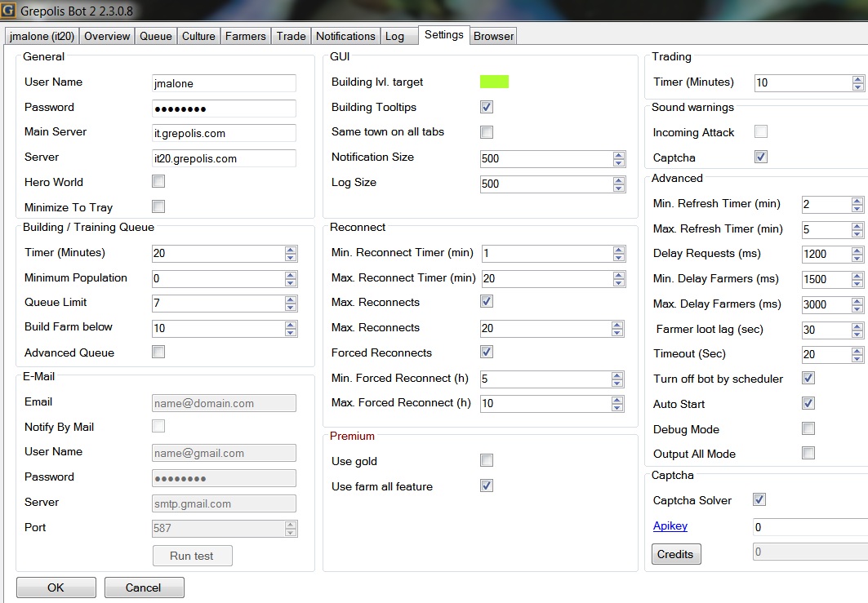Image resolution: width=868 pixels, height=603 pixels.
Task: Go to the Culture tab
Action: click(198, 36)
